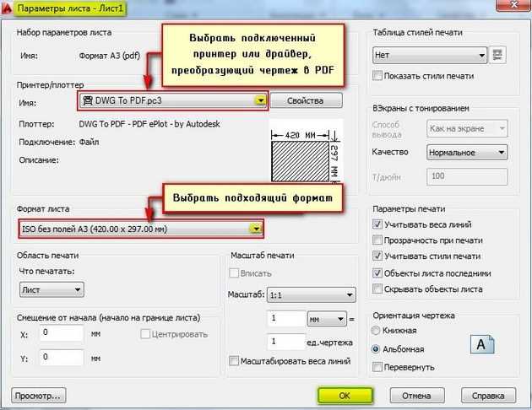The width and height of the screenshot is (532, 410).
Task: Click the AutoCAD logo in title bar
Action: click(7, 8)
